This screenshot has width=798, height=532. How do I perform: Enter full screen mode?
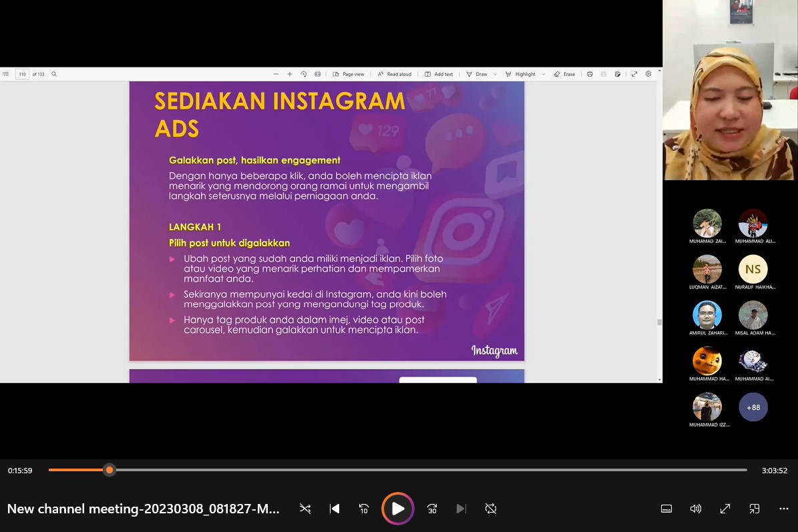[x=725, y=509]
